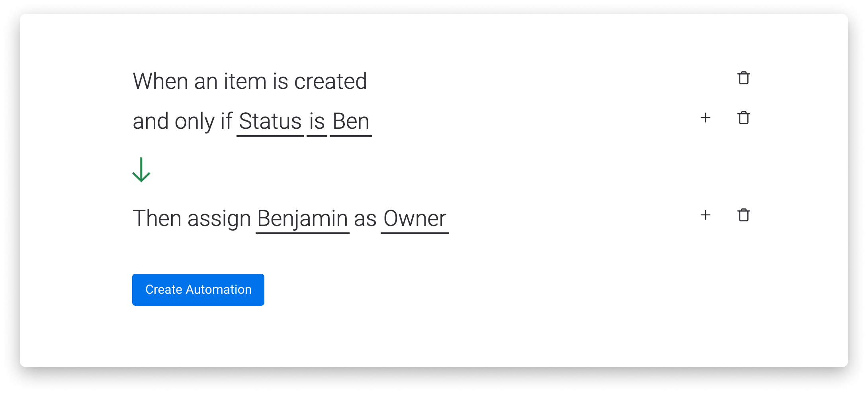Click the word 'created' in the trigger
868x393 pixels.
coord(330,81)
